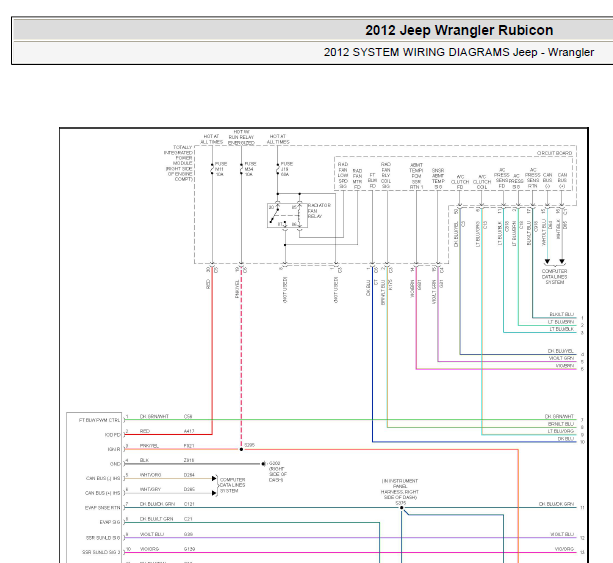Click circuit code "Z918"
613x563 pixels.
tap(189, 460)
